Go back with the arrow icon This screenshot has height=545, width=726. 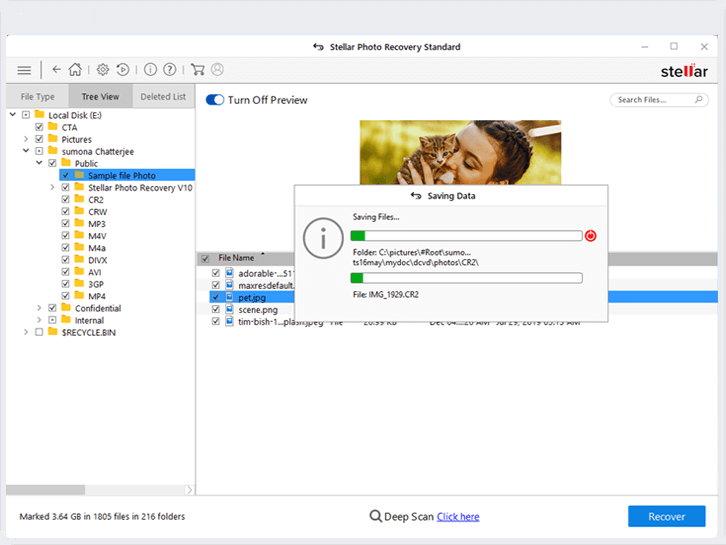click(56, 69)
